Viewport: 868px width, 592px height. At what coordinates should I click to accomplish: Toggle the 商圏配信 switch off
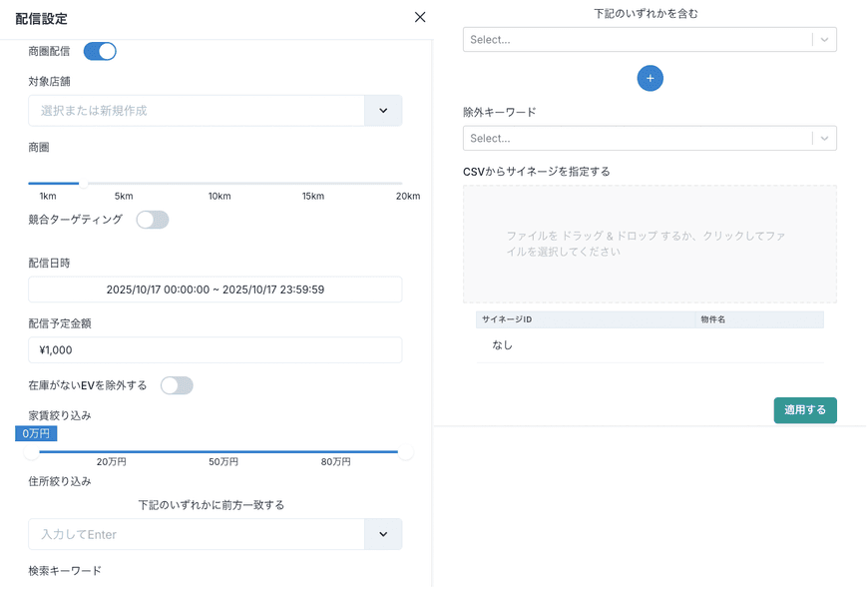coord(100,51)
